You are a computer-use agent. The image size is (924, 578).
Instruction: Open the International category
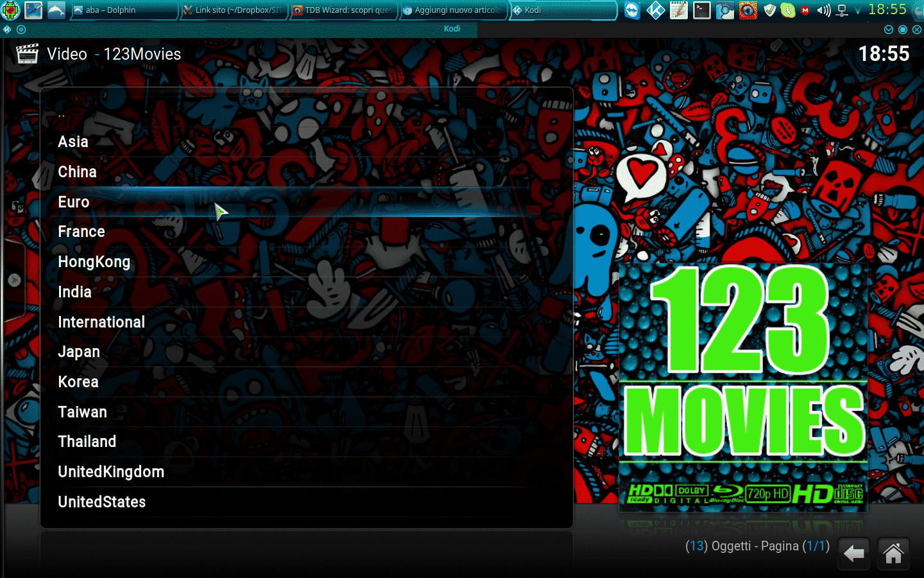coord(306,322)
